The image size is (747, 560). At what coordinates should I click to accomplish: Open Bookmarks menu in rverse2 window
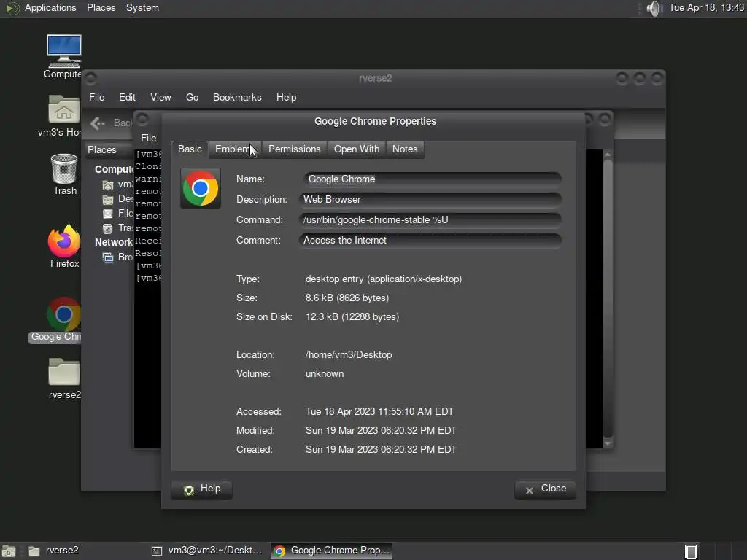[237, 97]
